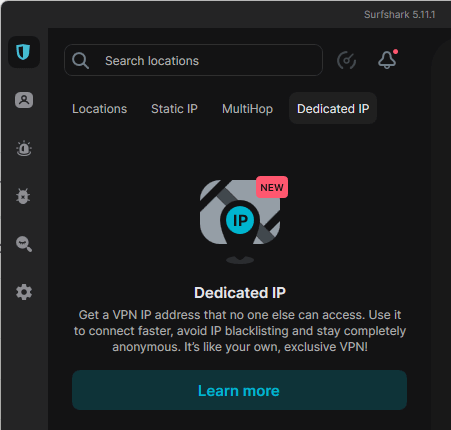Open Alert feature siren icon in sidebar
The height and width of the screenshot is (430, 451).
[x=24, y=148]
